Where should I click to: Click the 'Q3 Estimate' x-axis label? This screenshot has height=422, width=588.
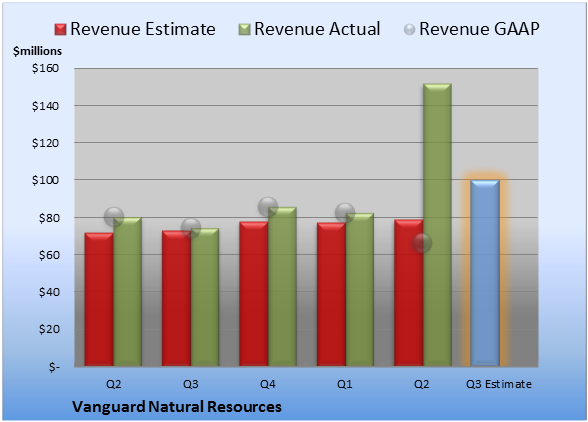pyautogui.click(x=499, y=384)
